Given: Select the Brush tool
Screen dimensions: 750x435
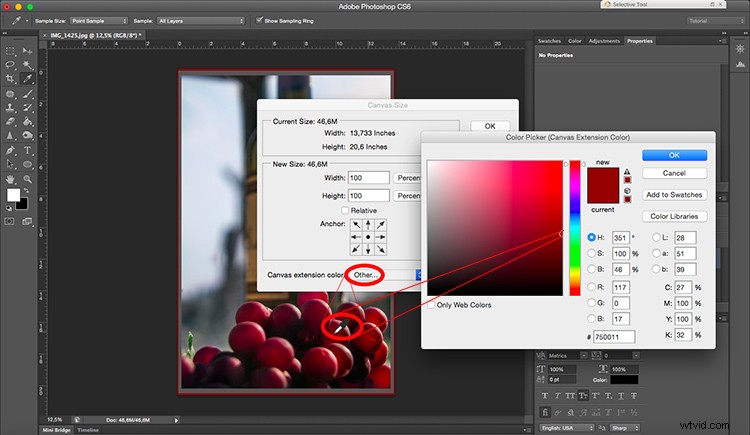Looking at the screenshot, I should pos(27,94).
